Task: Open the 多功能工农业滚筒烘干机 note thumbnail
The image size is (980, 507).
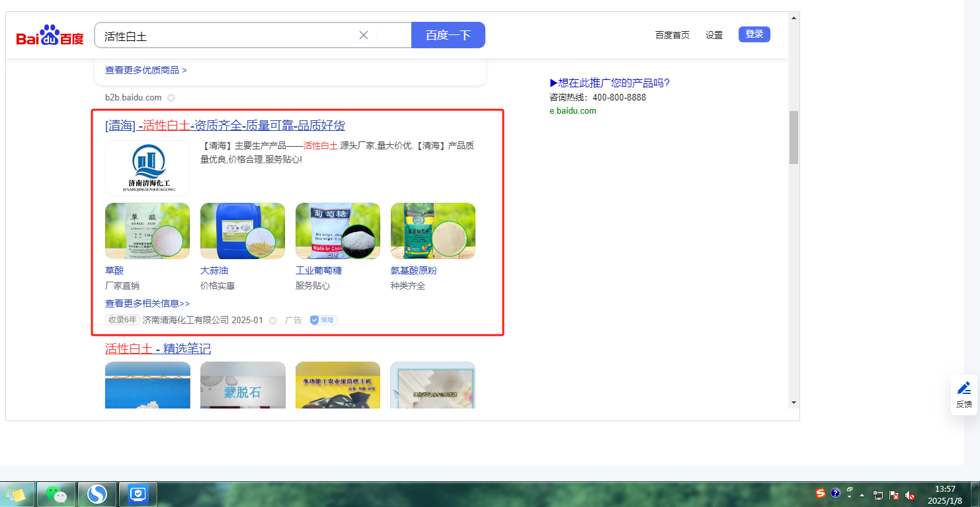Action: [x=338, y=385]
